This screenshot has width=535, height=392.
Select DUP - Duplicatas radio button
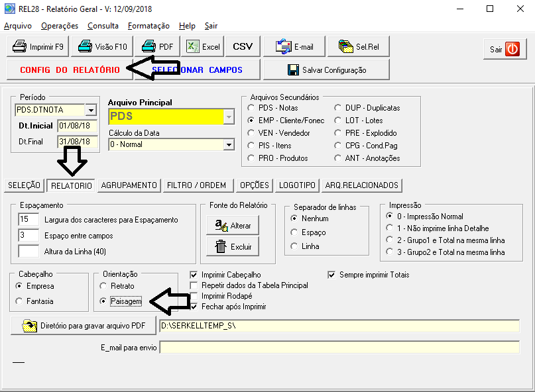click(337, 108)
